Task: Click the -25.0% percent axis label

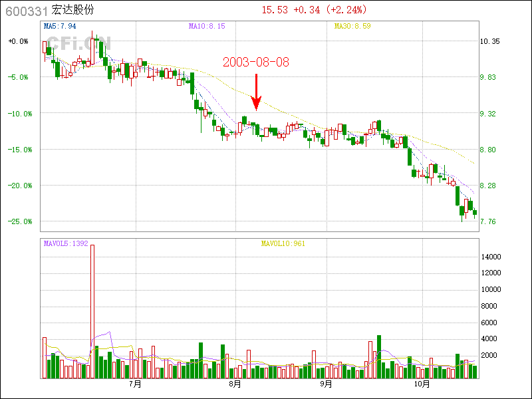Action: point(20,221)
